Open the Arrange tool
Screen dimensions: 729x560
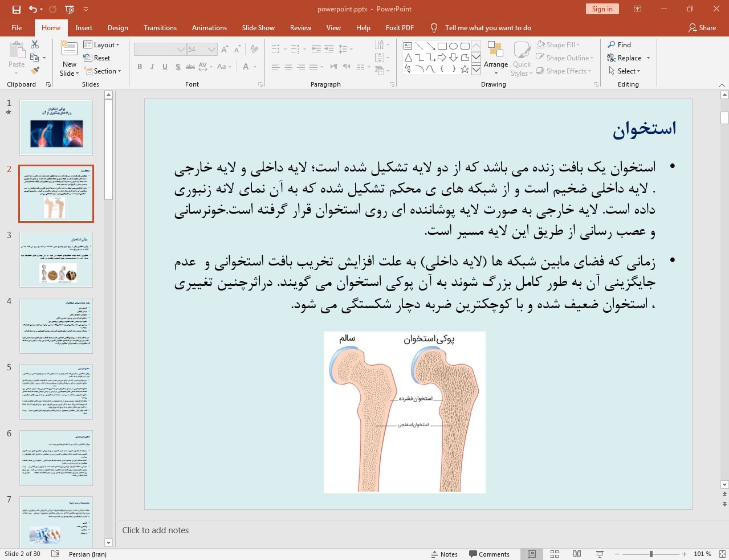point(495,56)
